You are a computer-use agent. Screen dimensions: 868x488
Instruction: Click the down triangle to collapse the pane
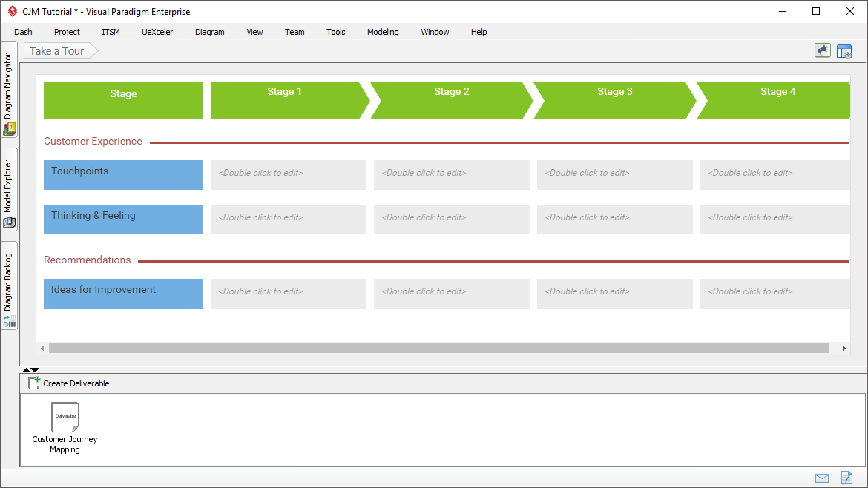(x=35, y=369)
